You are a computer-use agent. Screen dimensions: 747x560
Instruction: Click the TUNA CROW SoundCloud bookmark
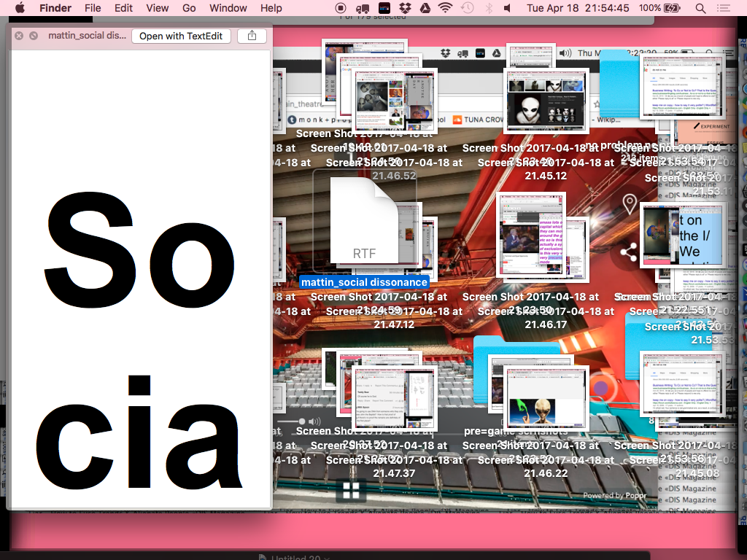(x=478, y=120)
